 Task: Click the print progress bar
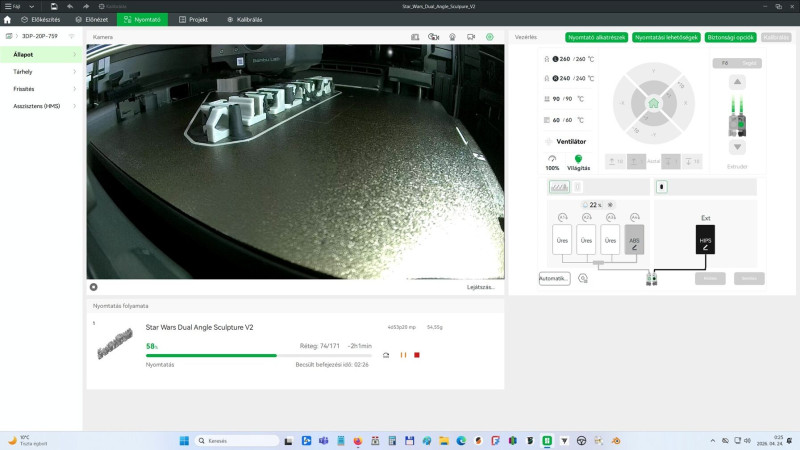point(259,355)
